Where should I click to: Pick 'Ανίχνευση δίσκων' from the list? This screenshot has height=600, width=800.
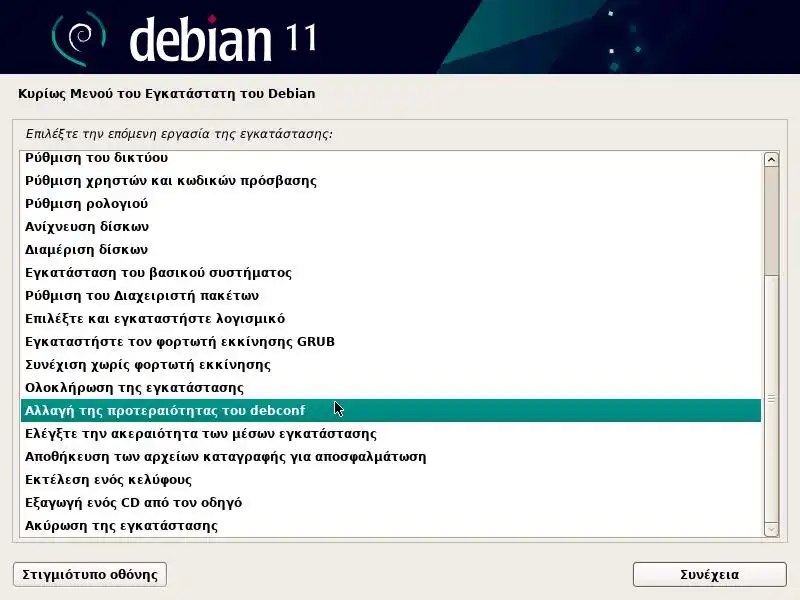pyautogui.click(x=391, y=227)
